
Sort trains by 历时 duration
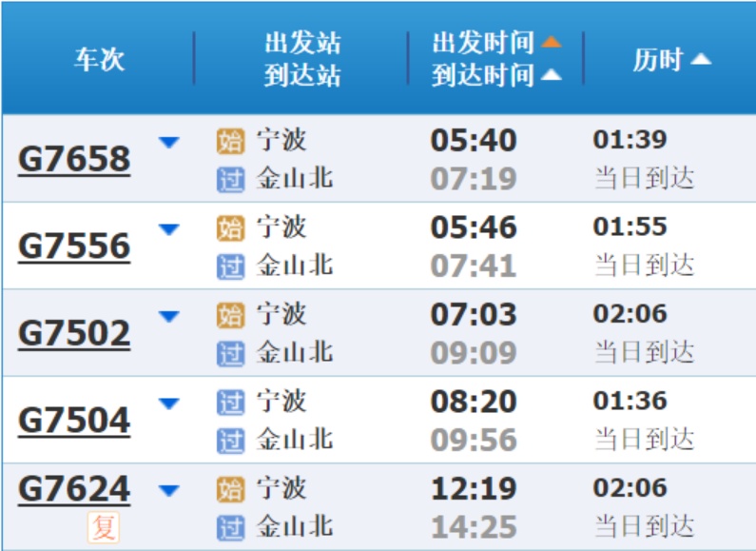[x=671, y=59]
